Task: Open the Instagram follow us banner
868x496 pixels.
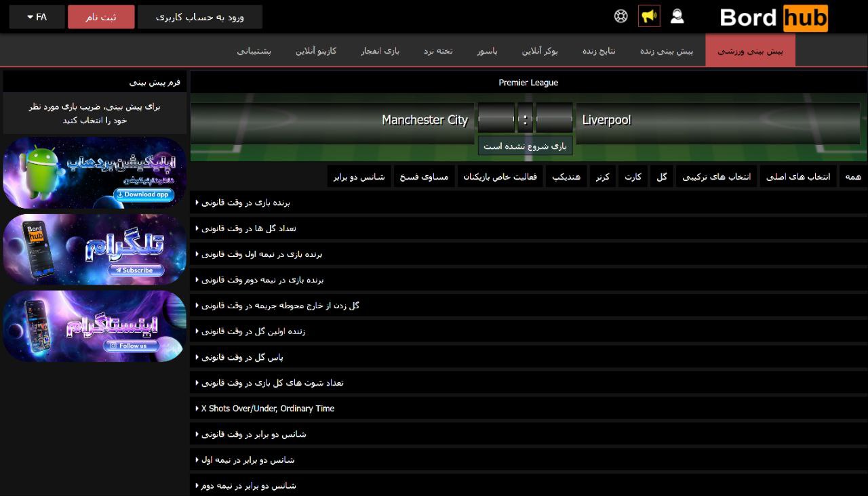Action: (94, 326)
